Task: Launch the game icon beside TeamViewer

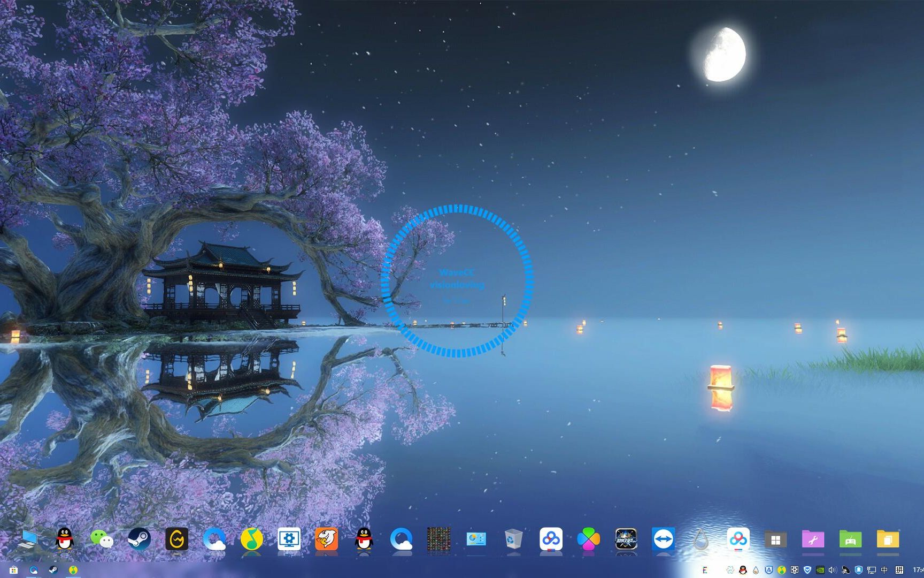Action: (626, 539)
